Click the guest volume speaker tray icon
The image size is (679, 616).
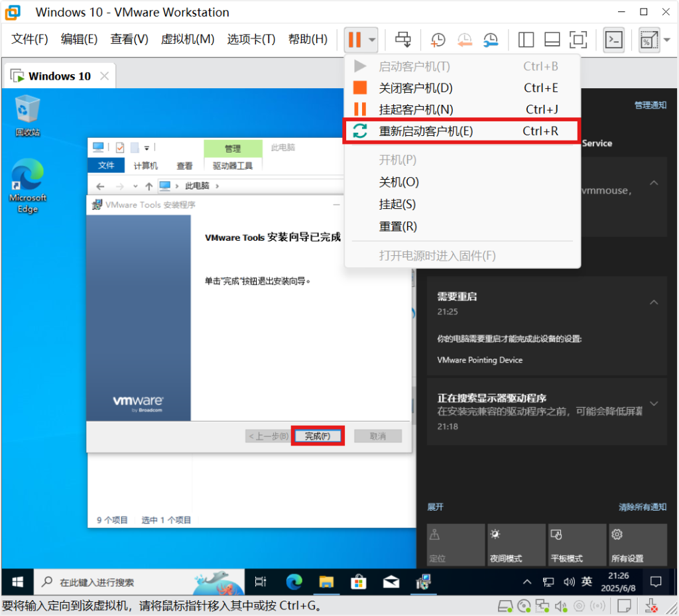tap(568, 582)
